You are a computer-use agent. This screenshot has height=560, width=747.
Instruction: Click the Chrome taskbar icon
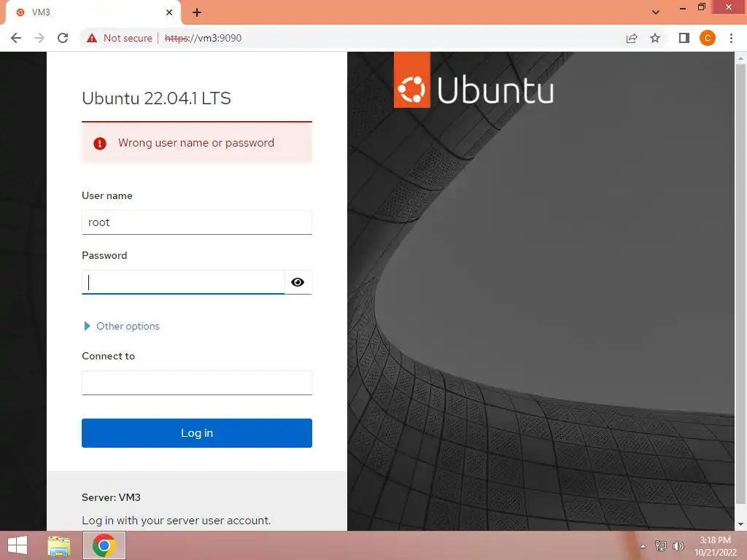point(104,545)
